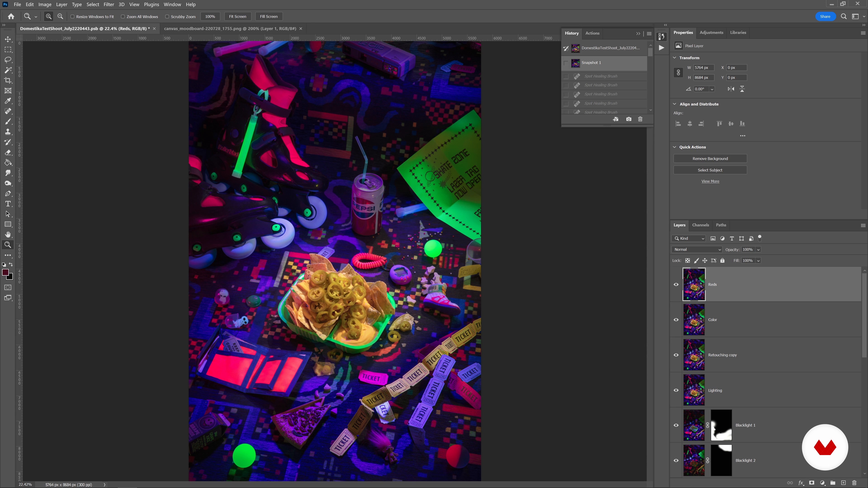Select the Crop tool

[x=8, y=80]
